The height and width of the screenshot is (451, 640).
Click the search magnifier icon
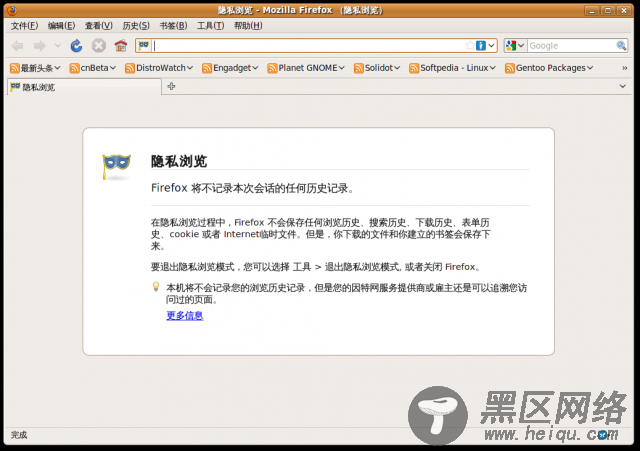click(x=621, y=45)
